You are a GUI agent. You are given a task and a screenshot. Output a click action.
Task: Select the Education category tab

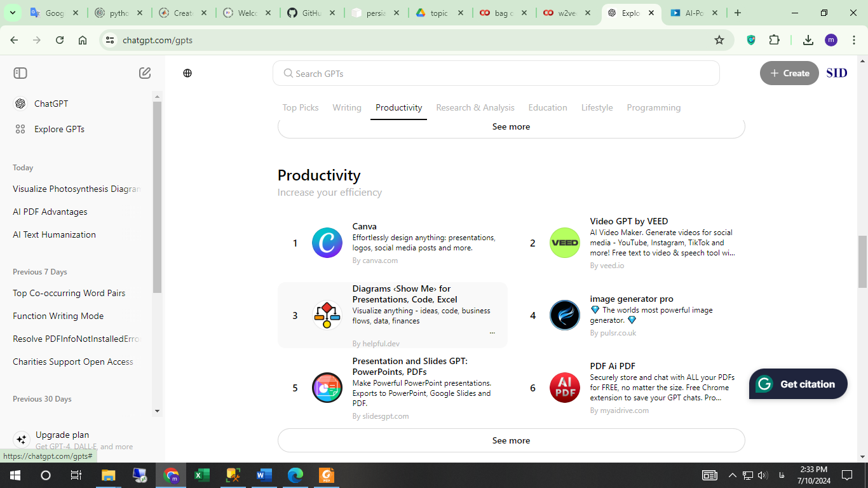(548, 107)
